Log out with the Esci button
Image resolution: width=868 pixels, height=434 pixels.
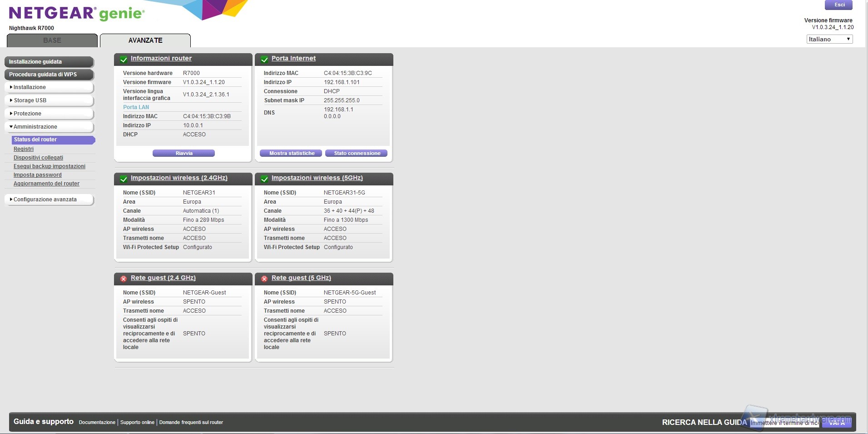click(x=838, y=5)
